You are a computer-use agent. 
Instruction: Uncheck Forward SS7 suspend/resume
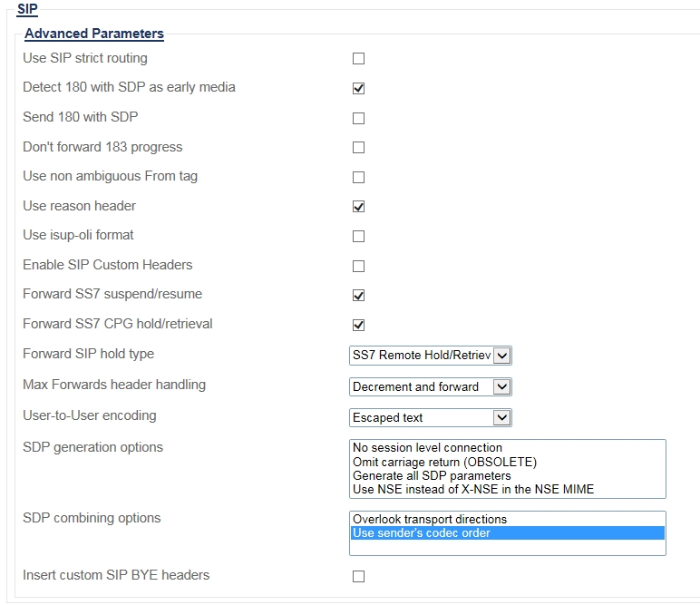coord(358,296)
